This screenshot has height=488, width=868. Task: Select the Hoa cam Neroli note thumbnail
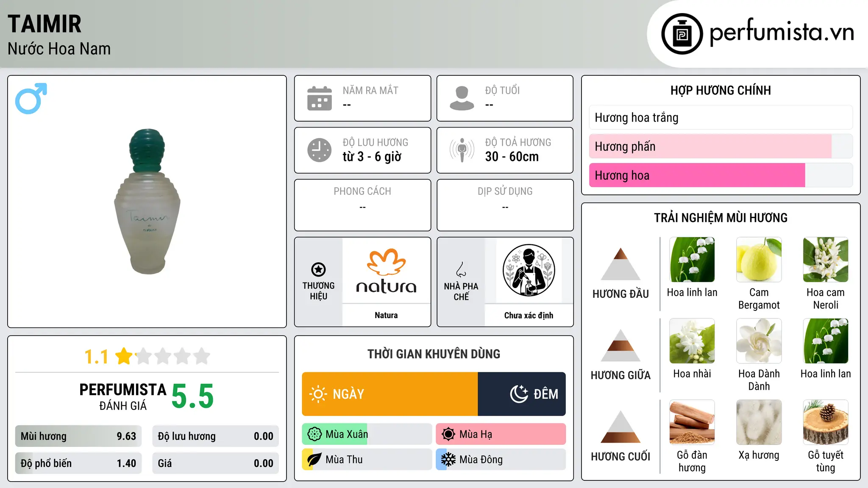pos(826,260)
